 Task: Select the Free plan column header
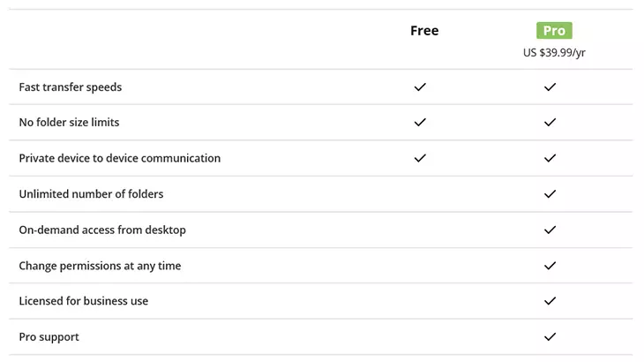[x=424, y=30]
